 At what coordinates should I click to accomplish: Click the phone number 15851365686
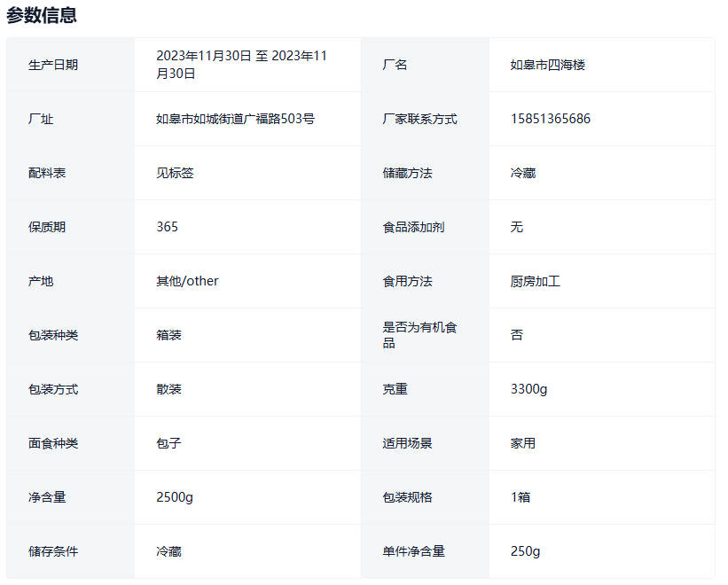pos(550,119)
